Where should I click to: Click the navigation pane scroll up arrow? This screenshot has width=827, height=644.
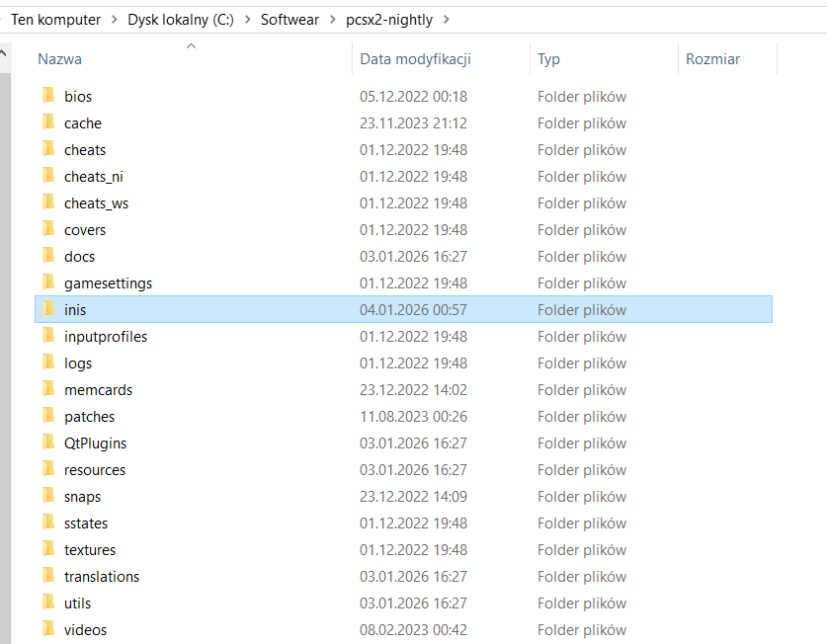point(3,53)
